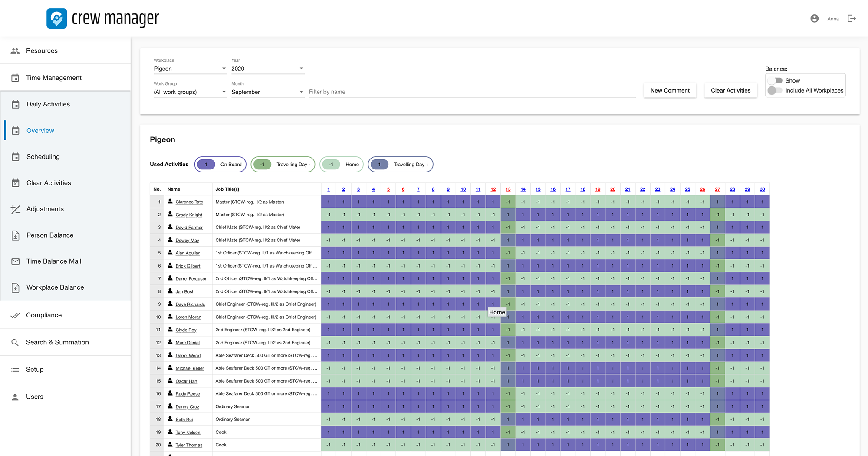
Task: Toggle the Show balance switch
Action: (775, 81)
